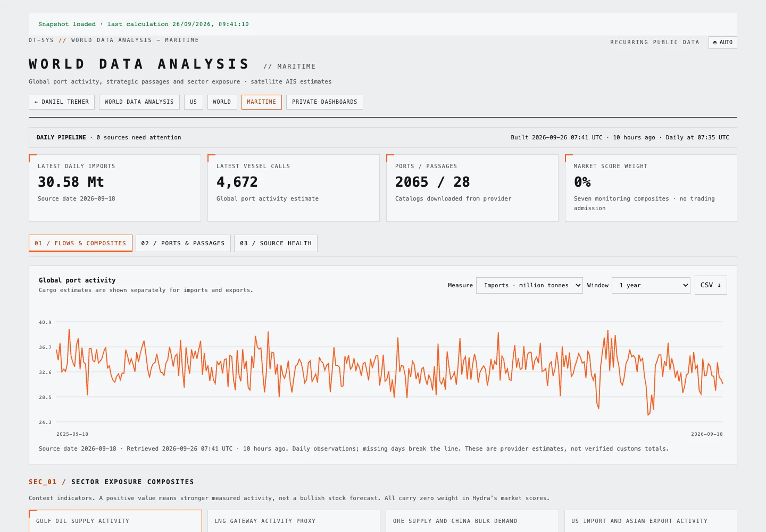Switch to 03 / Source Health tab

276,243
